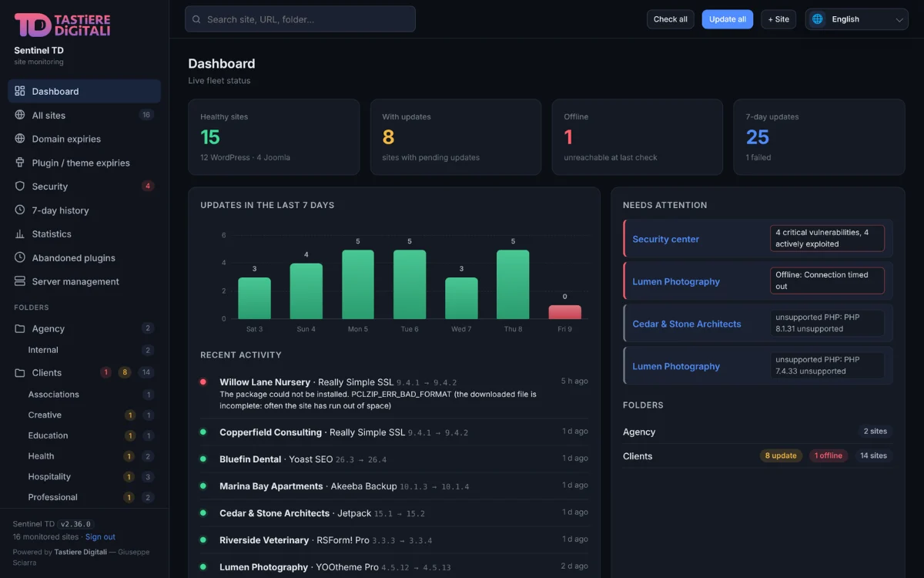
Task: Click the Server management server icon
Action: (20, 281)
